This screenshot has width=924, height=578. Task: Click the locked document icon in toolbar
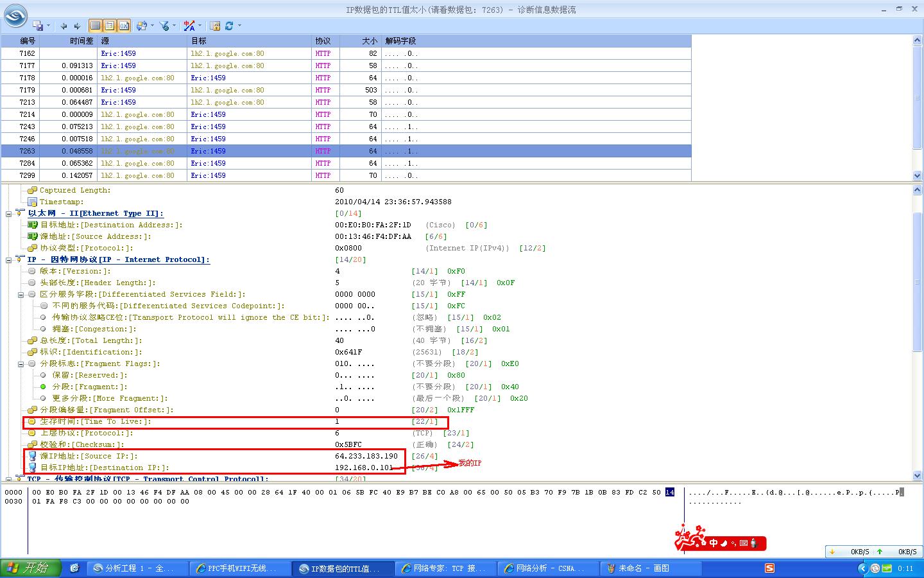[x=215, y=26]
